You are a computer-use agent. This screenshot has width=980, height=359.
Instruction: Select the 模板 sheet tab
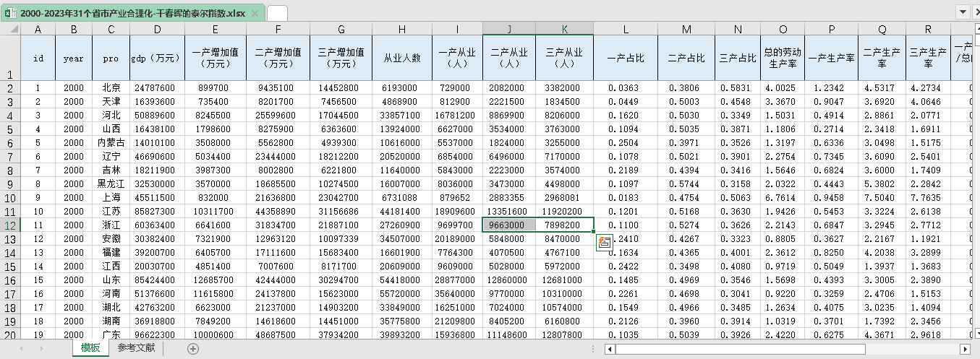coord(90,348)
